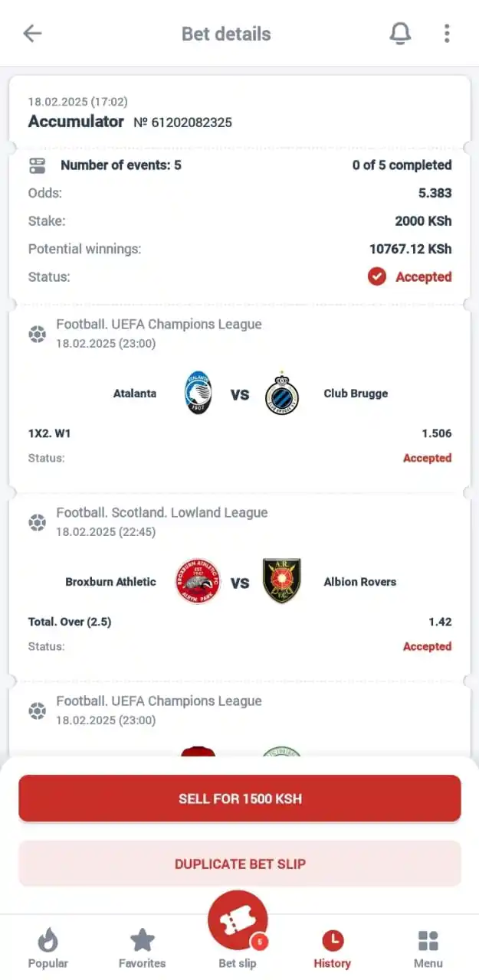Open the Bet slip ticket button

238,922
